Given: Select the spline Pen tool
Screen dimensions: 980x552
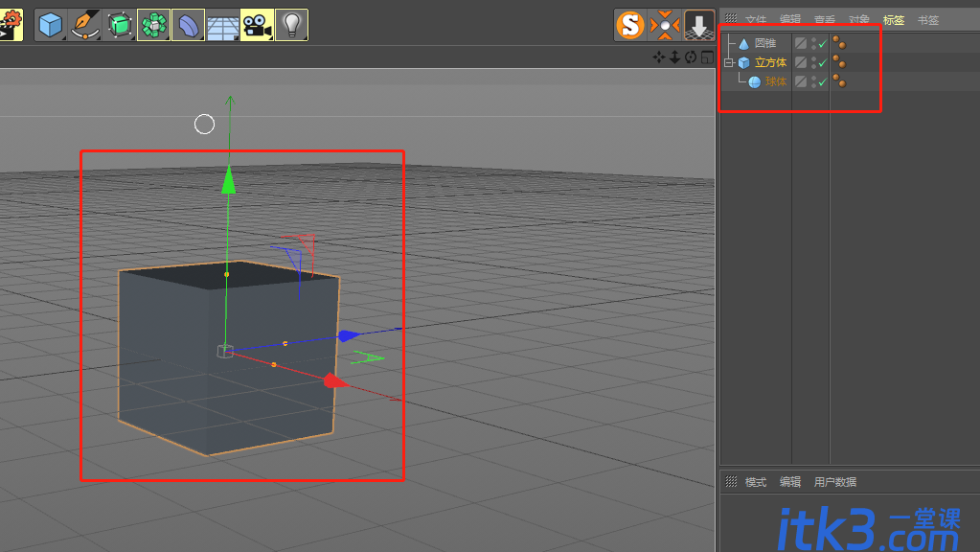Looking at the screenshot, I should pyautogui.click(x=85, y=25).
